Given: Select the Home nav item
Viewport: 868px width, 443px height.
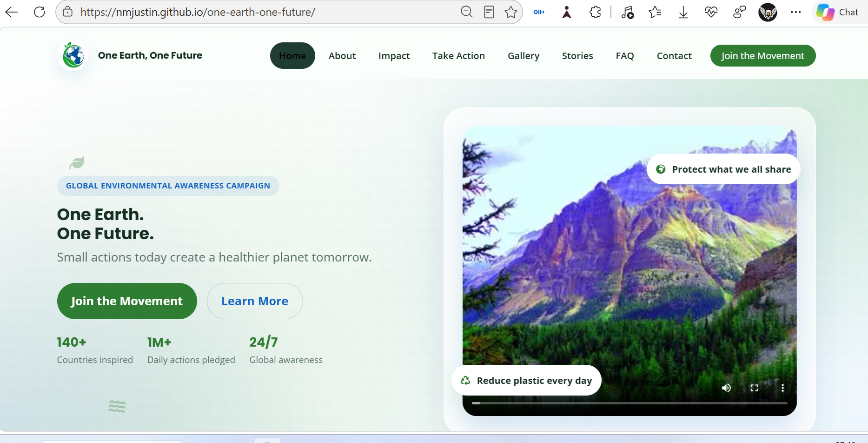Looking at the screenshot, I should coord(292,56).
